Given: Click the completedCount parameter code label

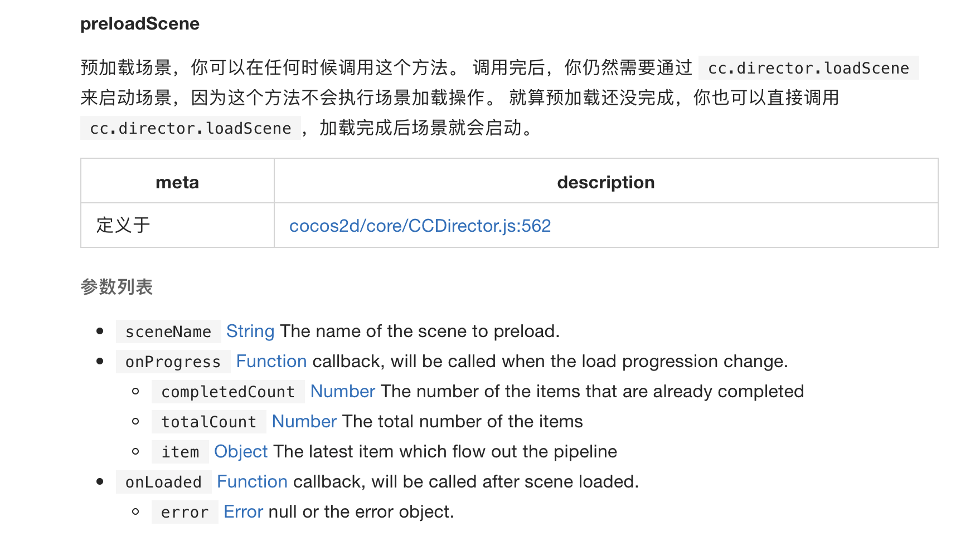Looking at the screenshot, I should point(228,392).
